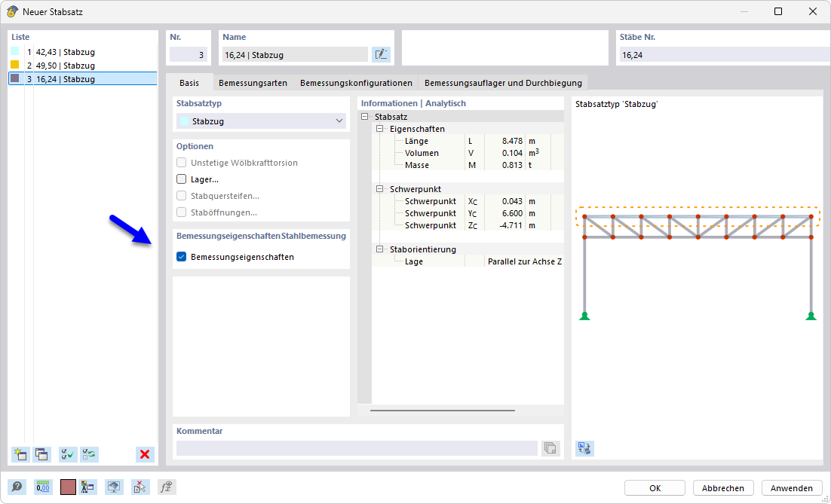Viewport: 831px width, 504px height.
Task: Click the red-brown color swatch in bottom toolbar
Action: pyautogui.click(x=68, y=487)
